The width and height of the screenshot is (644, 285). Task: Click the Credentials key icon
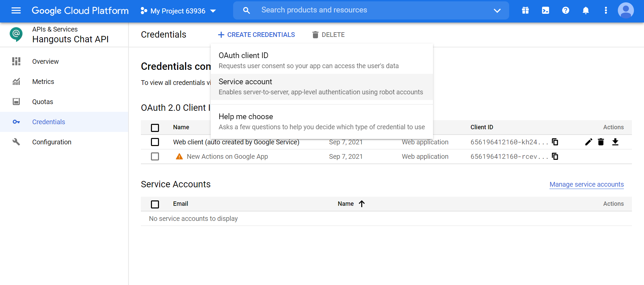pos(16,122)
